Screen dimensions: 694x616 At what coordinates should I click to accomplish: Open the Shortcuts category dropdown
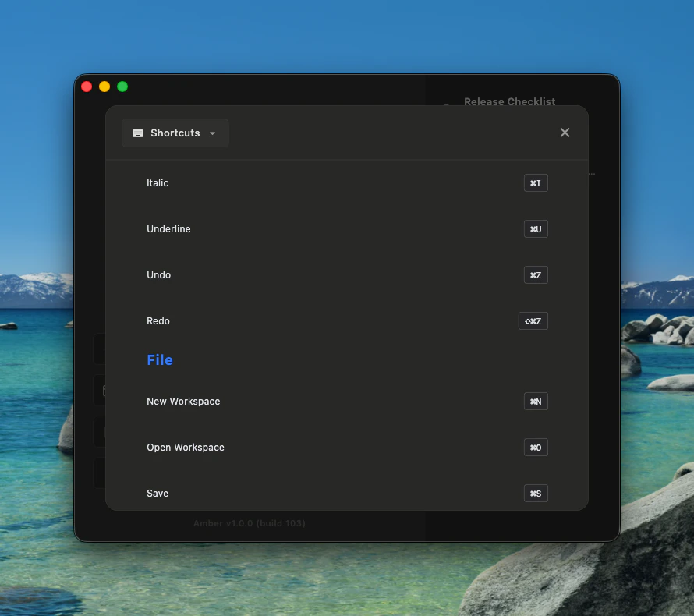175,133
